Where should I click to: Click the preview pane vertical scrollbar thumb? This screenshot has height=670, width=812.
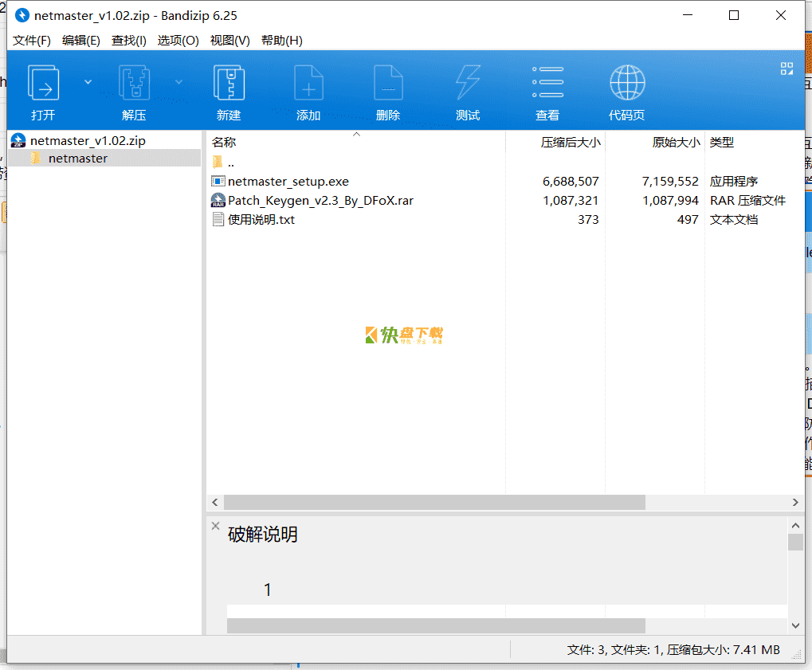(795, 542)
